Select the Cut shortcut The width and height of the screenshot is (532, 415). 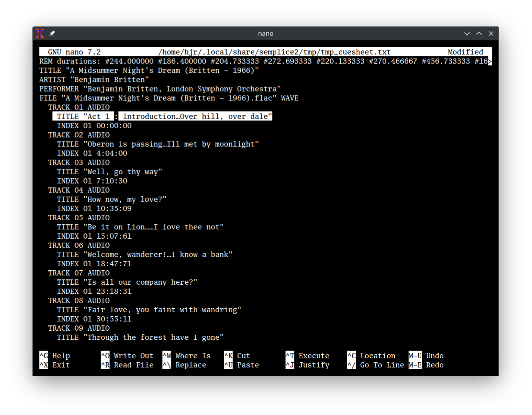(x=243, y=355)
